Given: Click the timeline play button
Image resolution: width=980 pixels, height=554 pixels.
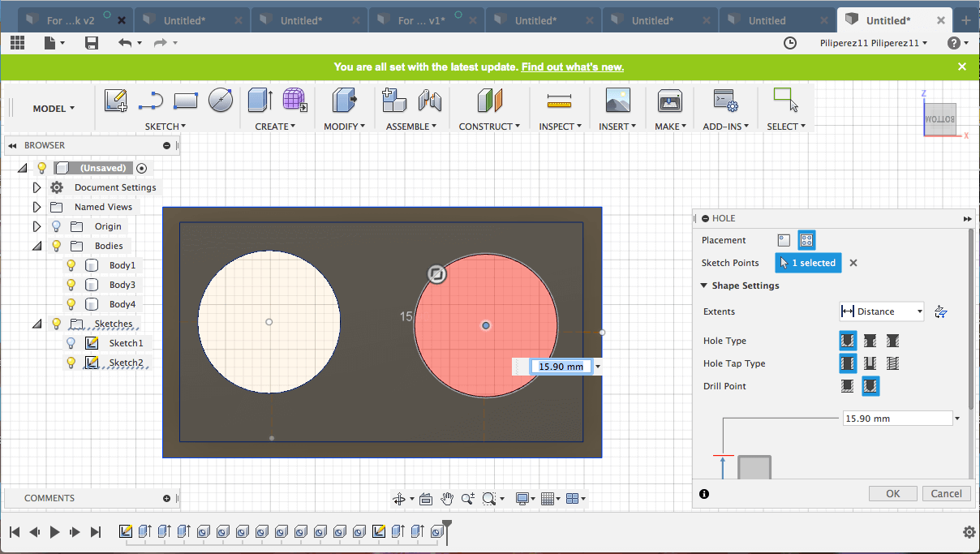Looking at the screenshot, I should point(55,532).
